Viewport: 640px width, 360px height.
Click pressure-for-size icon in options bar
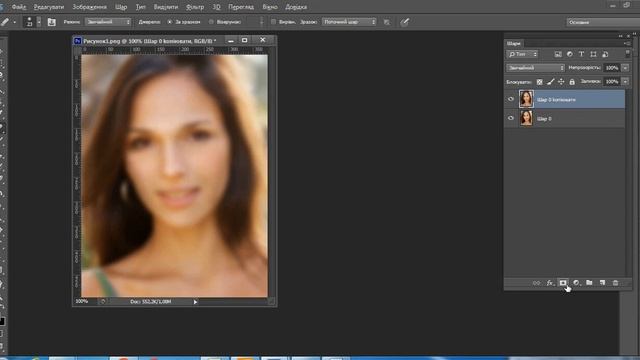[x=404, y=22]
